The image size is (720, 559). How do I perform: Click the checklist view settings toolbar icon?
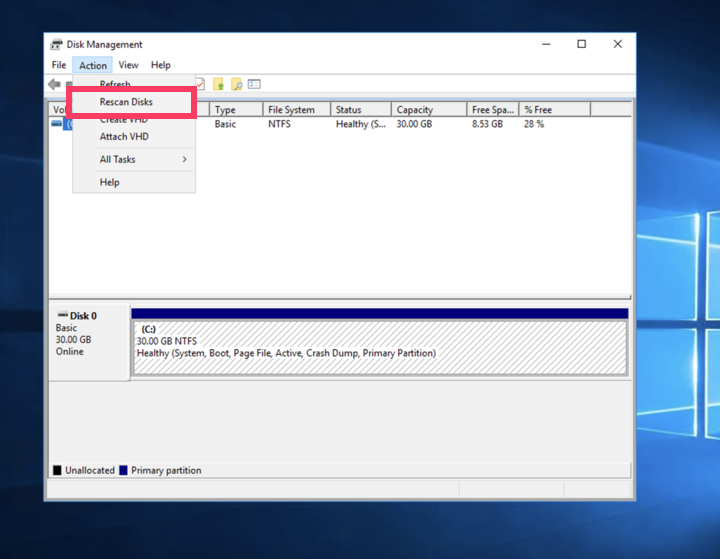click(254, 84)
